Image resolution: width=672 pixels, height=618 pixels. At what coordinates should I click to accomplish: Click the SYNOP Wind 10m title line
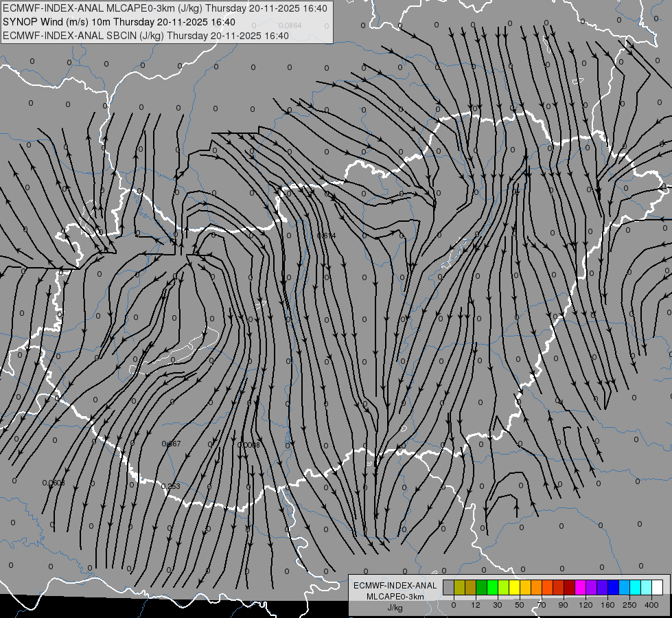coord(119,22)
